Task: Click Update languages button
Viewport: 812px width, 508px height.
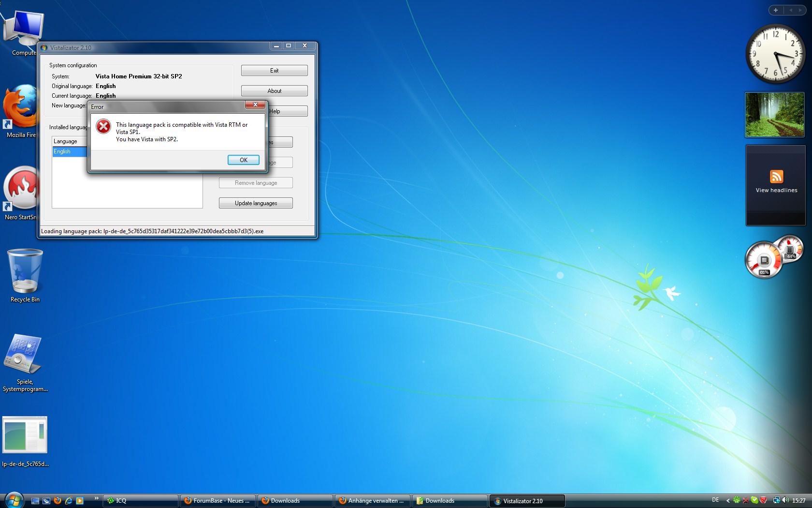Action: [x=256, y=203]
